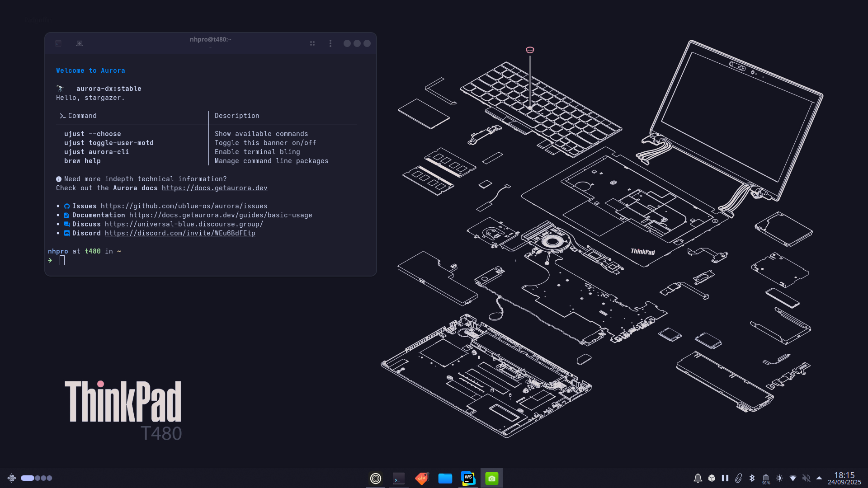Open the brightness and color tray control
Viewport: 868px width, 488px height.
coord(779,478)
